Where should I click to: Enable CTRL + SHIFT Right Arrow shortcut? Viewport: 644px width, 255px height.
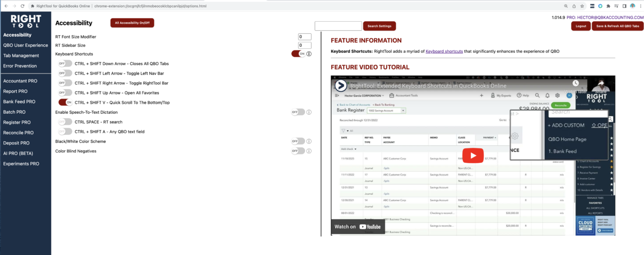tap(65, 83)
